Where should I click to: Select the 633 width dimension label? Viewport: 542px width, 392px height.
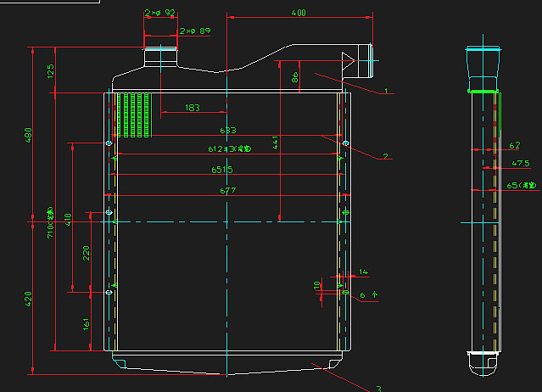click(227, 131)
